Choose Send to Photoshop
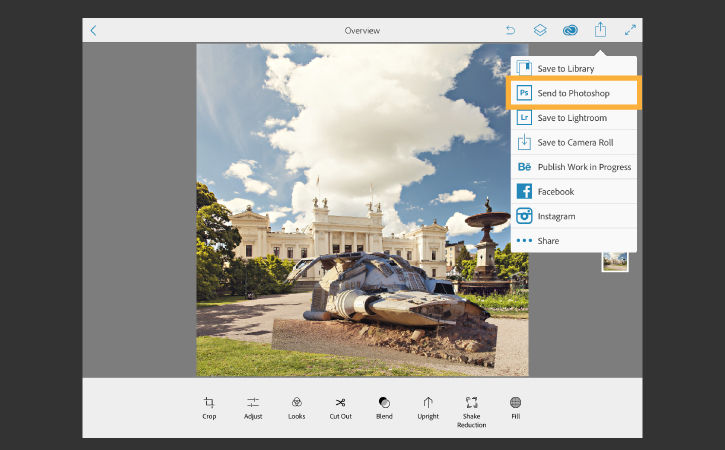Screen dimensions: 725x450 [574, 93]
